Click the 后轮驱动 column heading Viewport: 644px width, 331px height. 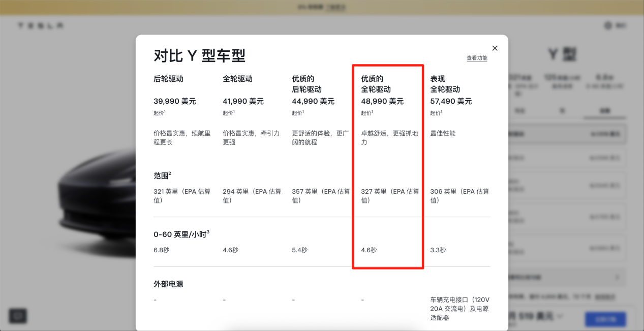click(x=168, y=79)
